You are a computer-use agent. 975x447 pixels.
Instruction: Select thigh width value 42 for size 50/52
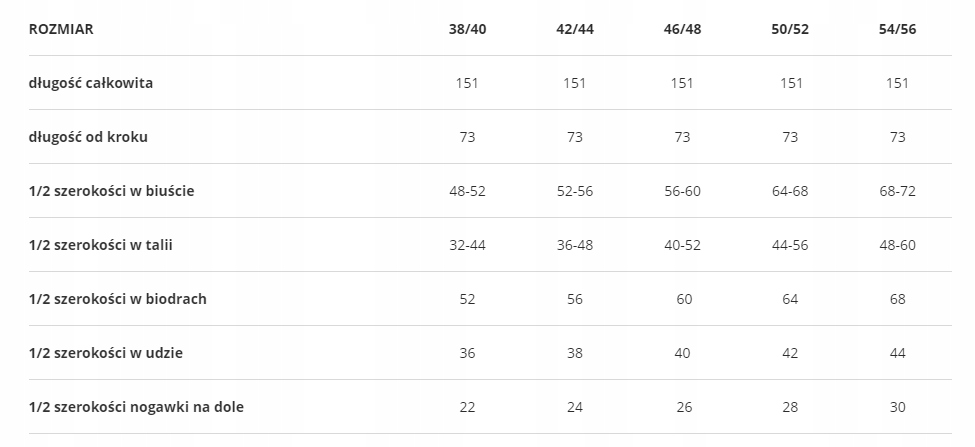(x=790, y=353)
